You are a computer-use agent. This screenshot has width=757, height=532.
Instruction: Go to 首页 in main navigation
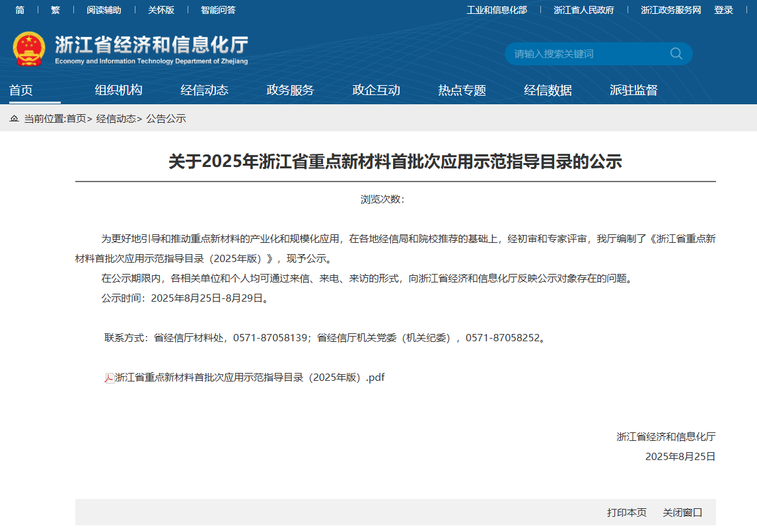(21, 90)
